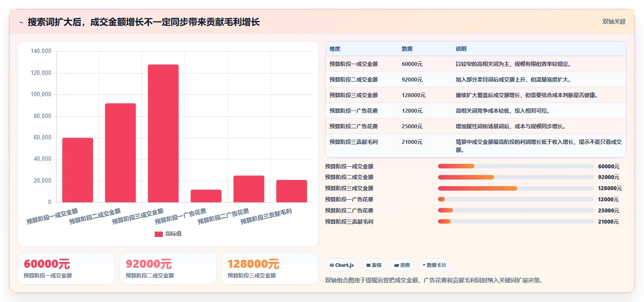This screenshot has height=302, width=644.
Task: Click the description '情景中成交金额最高阶段的利润增长低于收入增长…'
Action: (539, 146)
